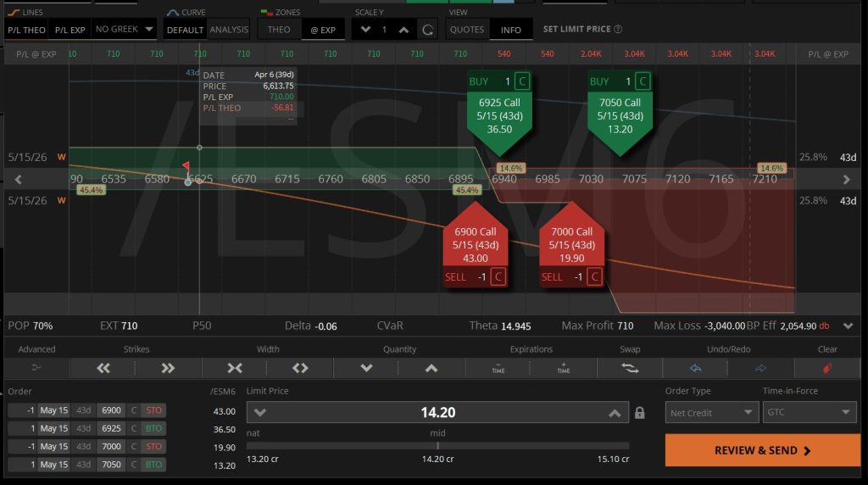Narrow the spread width icon
Viewport: 868px width, 485px height.
click(x=235, y=368)
